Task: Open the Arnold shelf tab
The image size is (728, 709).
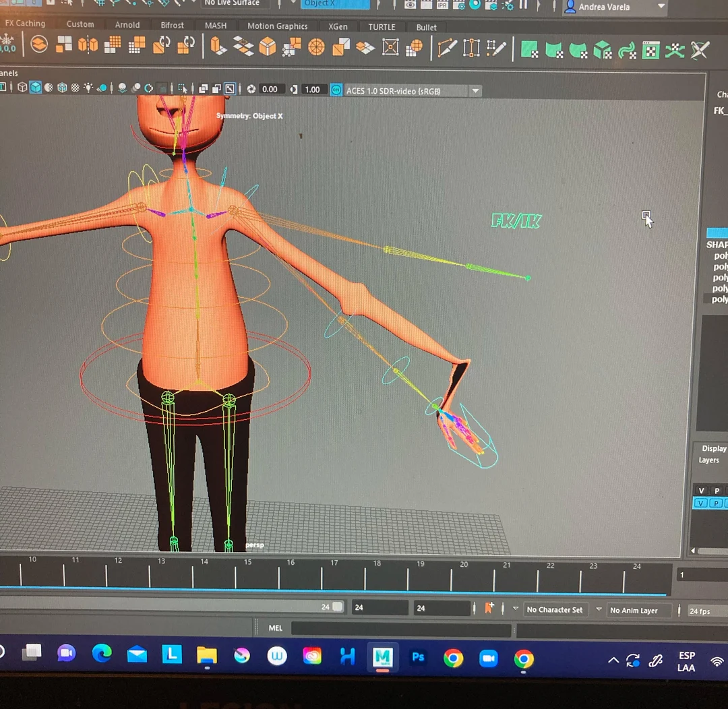Action: [x=127, y=25]
